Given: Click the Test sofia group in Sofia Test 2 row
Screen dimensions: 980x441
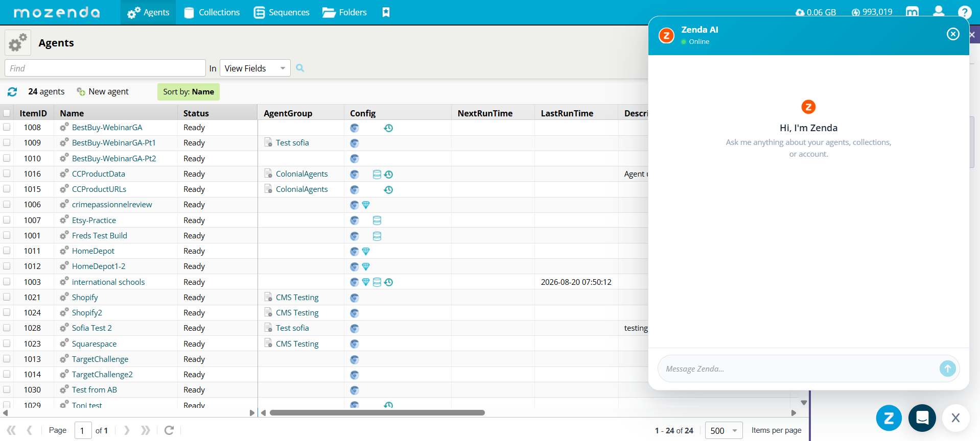Looking at the screenshot, I should (292, 328).
